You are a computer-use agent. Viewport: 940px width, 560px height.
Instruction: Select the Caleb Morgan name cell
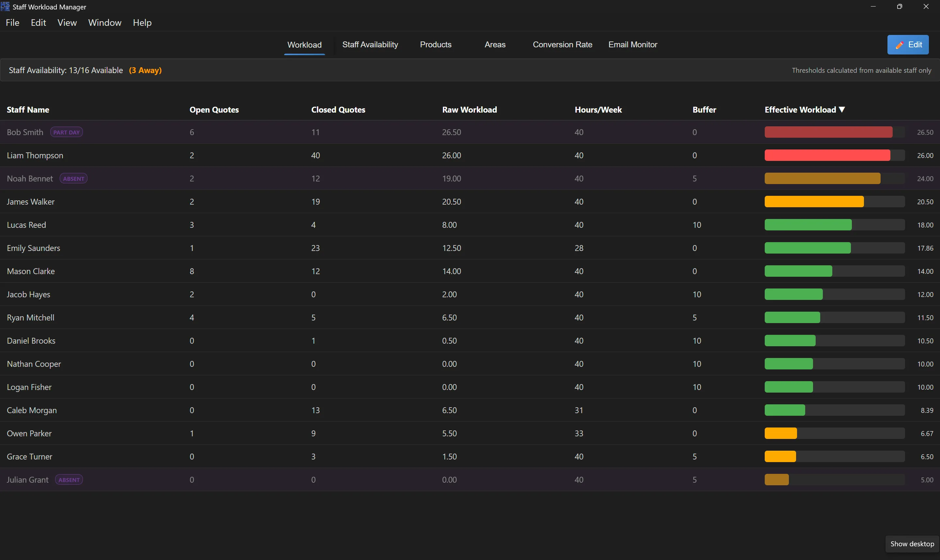(x=32, y=410)
